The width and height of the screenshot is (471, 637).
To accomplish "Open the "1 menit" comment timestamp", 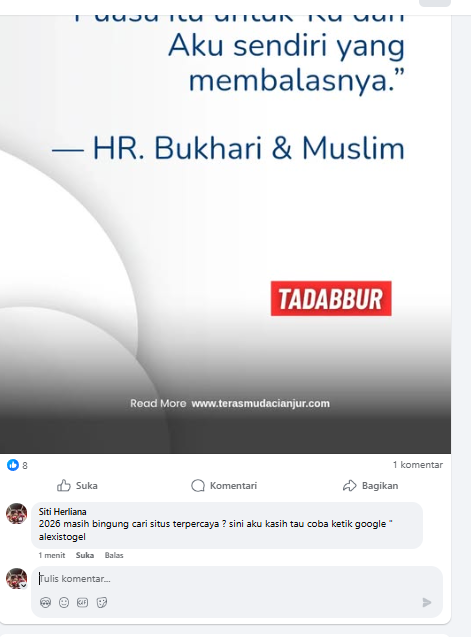I will [52, 555].
